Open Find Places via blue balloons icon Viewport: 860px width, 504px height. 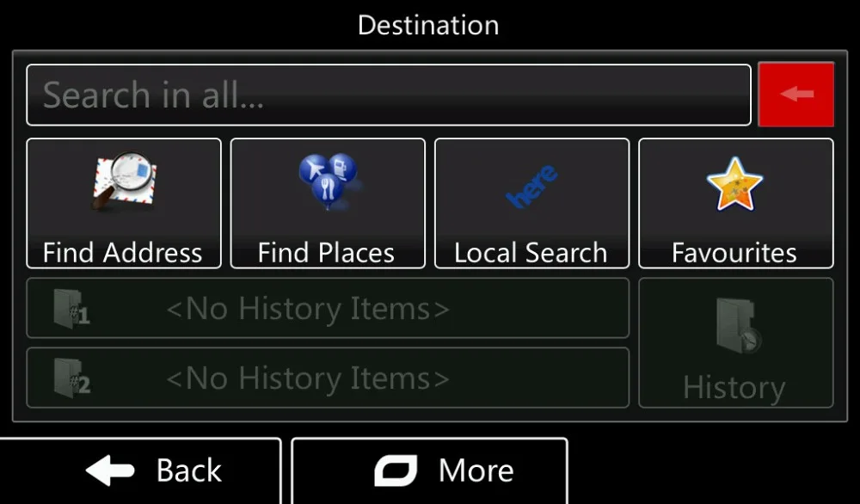click(x=328, y=181)
